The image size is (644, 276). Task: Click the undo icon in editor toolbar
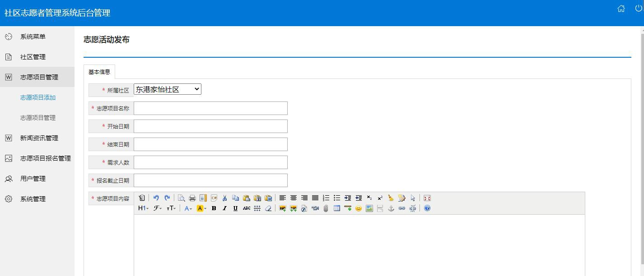coord(156,198)
